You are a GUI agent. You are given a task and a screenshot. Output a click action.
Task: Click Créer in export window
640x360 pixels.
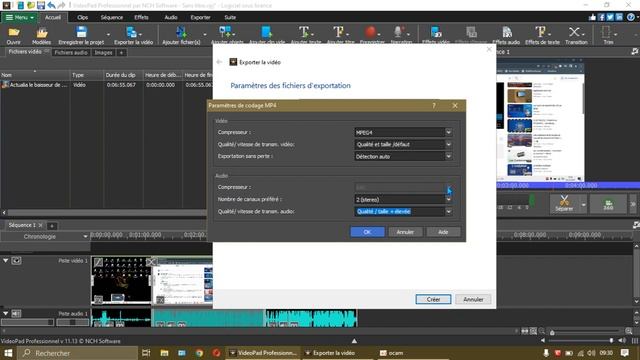click(433, 299)
